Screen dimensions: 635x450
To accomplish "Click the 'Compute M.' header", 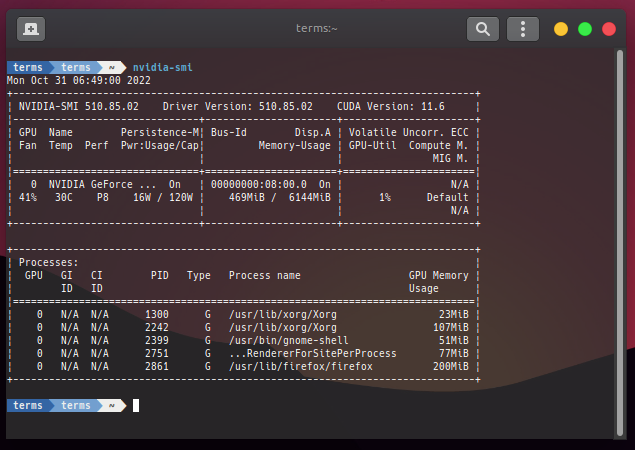I will coord(439,145).
